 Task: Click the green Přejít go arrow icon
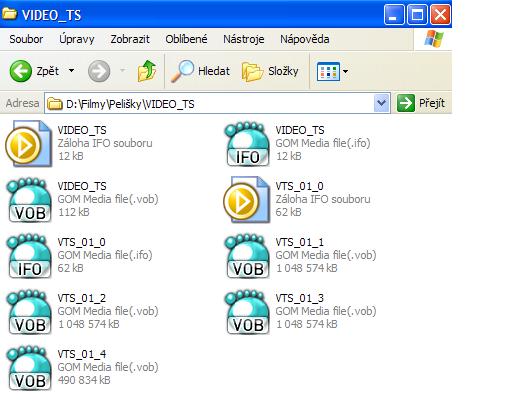[x=406, y=103]
